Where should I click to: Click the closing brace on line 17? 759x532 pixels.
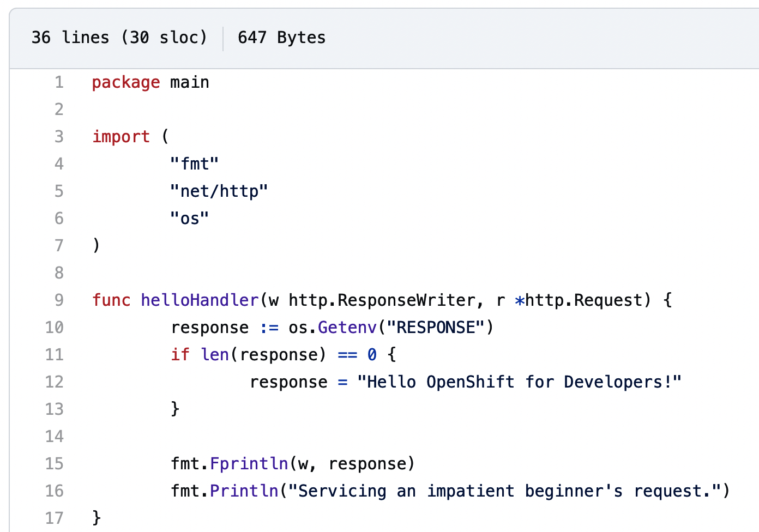pos(97,517)
